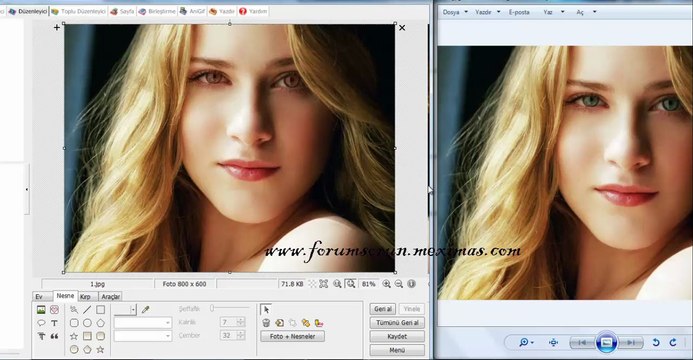Screen dimensions: 693x360
Task: Open the combo box beside Çember
Action: click(142, 336)
